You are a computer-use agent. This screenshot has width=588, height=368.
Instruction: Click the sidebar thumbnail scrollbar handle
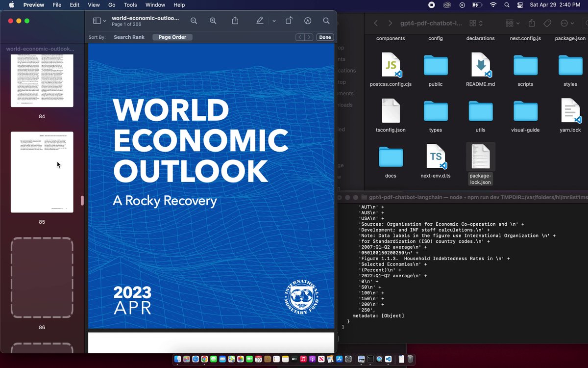(x=82, y=201)
